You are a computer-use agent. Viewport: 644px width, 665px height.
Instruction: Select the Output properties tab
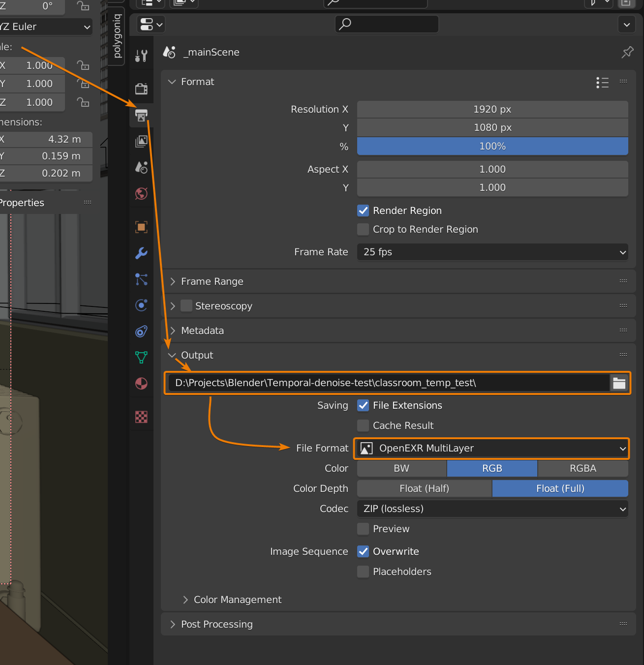click(141, 115)
